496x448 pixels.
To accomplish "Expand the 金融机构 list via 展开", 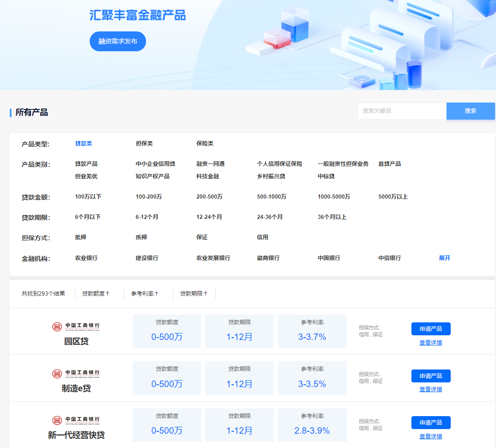I will tap(444, 258).
